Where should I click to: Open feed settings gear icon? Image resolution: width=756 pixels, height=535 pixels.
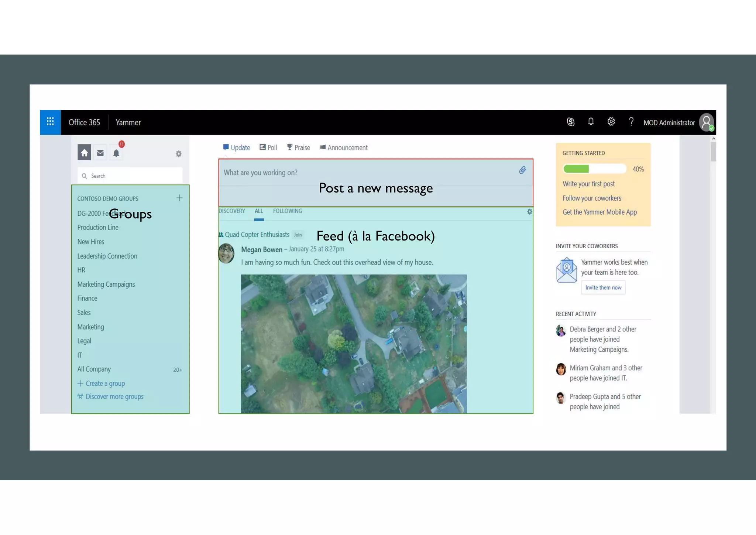click(x=529, y=212)
